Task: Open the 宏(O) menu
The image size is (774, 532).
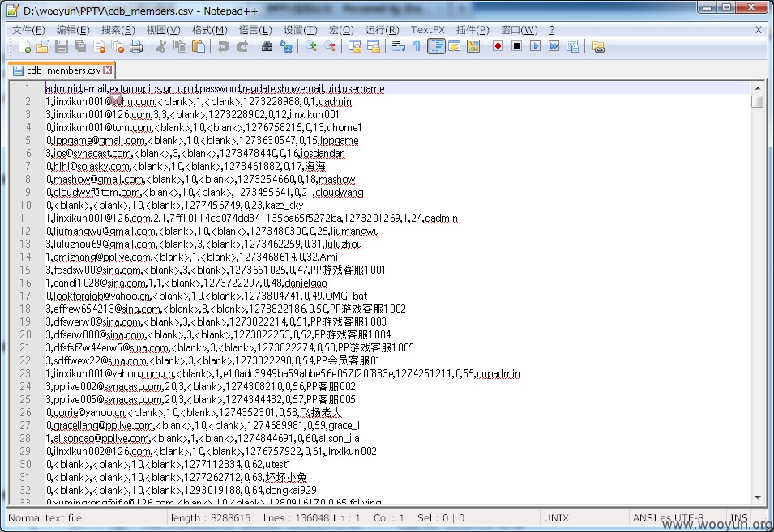Action: [x=341, y=30]
